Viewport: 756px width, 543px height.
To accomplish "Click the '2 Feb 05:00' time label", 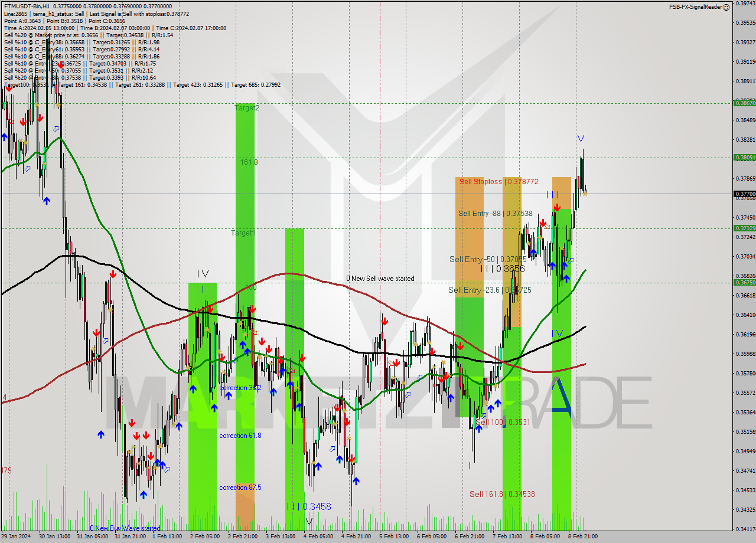I will click(204, 537).
